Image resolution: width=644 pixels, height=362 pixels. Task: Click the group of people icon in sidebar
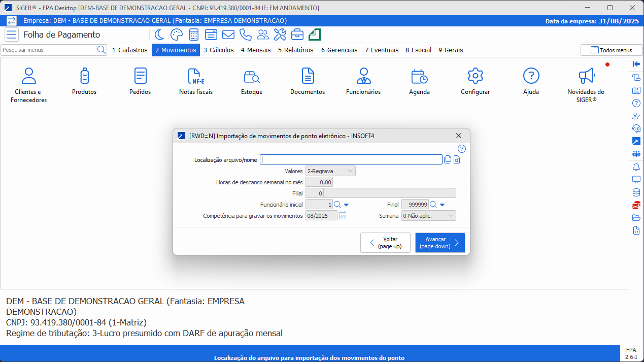click(636, 154)
